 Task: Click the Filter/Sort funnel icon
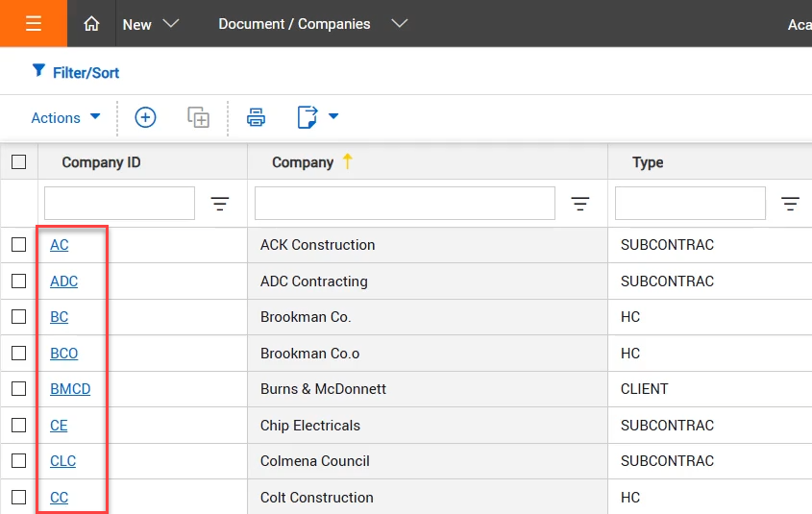[x=38, y=71]
